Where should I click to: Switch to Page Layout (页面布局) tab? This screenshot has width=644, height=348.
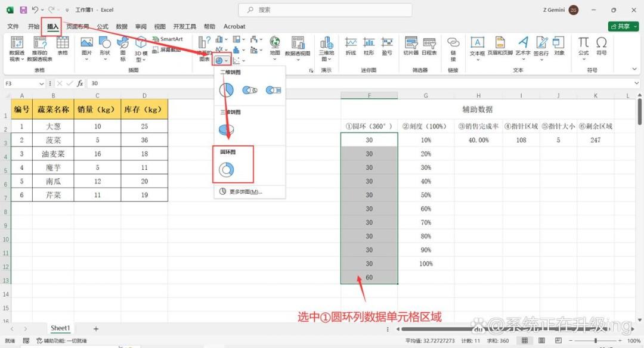coord(78,26)
